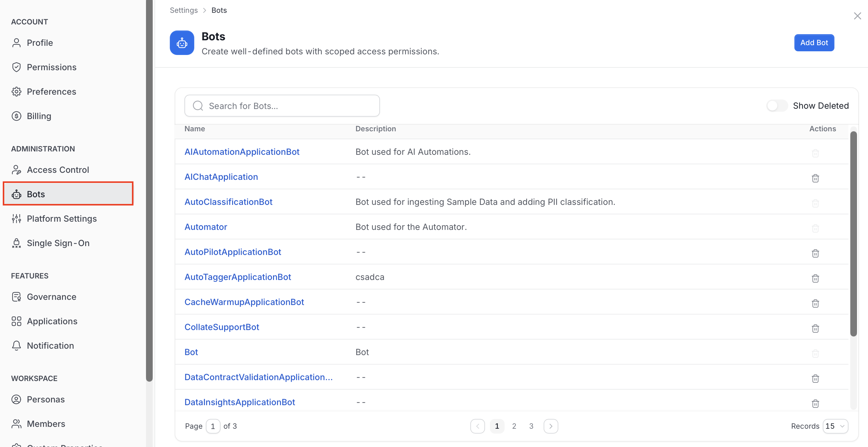Click trash icon for DataInsightsApplicationBot
The width and height of the screenshot is (868, 447).
(x=815, y=403)
